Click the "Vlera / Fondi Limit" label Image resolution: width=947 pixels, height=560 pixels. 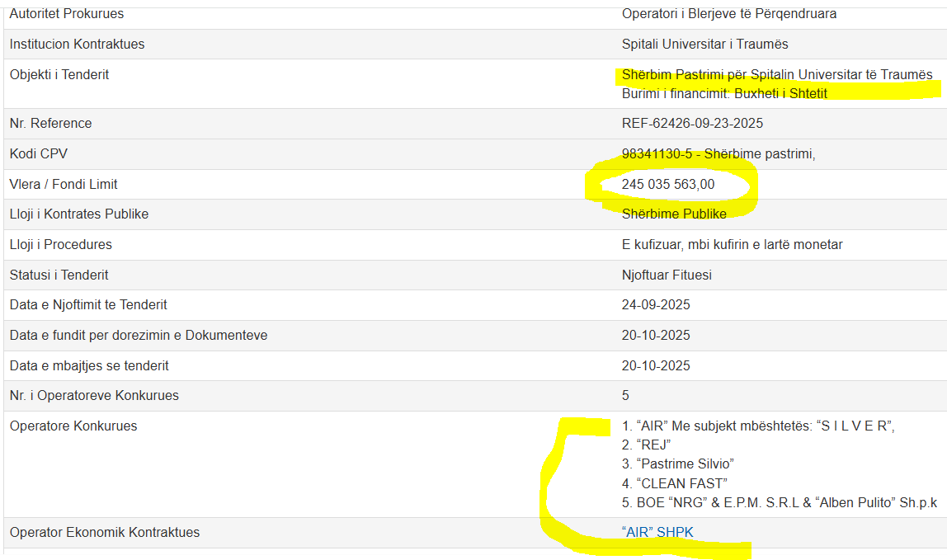tap(58, 185)
